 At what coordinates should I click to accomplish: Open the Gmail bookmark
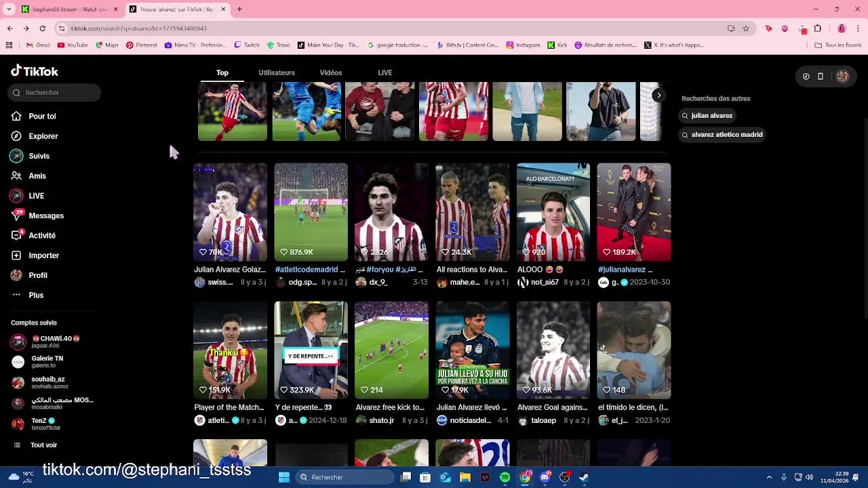(38, 45)
